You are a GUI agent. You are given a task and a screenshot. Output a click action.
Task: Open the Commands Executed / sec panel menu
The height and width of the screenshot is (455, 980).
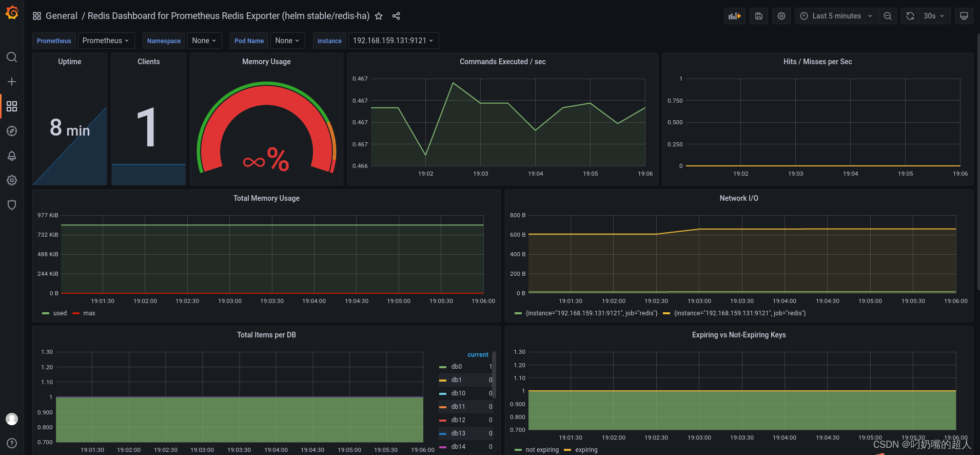503,62
